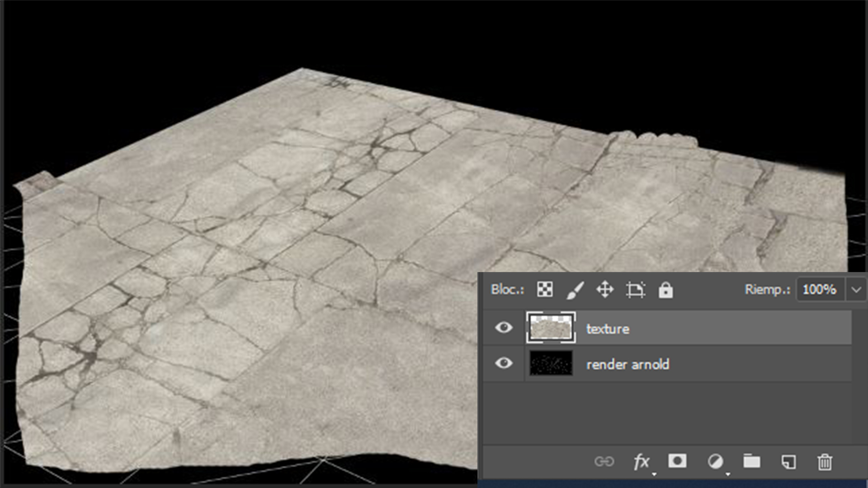The width and height of the screenshot is (868, 488).
Task: Select the lock image pixels brush icon
Action: tap(576, 290)
